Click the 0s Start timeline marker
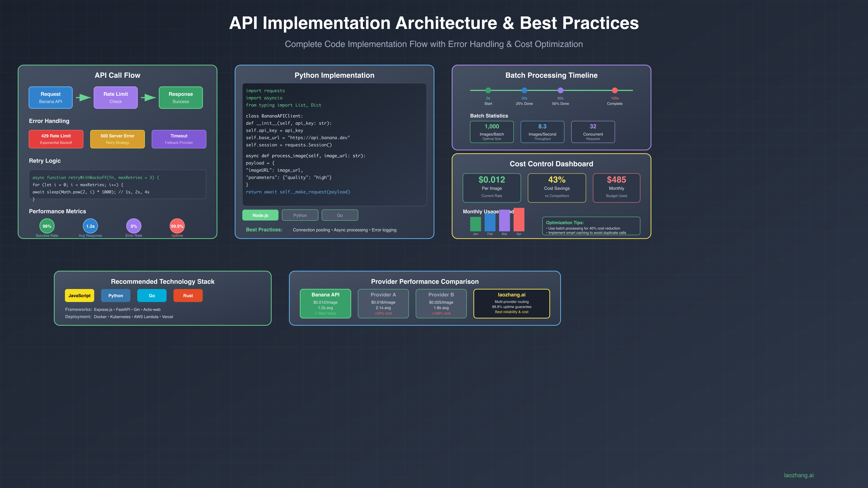 (488, 90)
